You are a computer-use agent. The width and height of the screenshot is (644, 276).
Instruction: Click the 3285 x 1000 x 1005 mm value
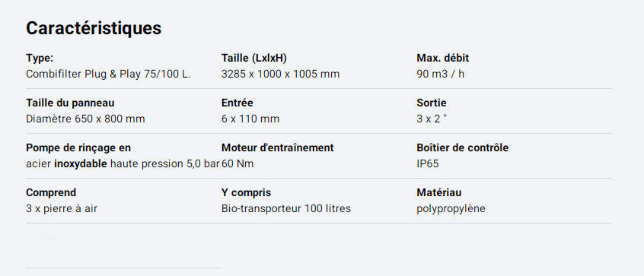[x=281, y=75]
